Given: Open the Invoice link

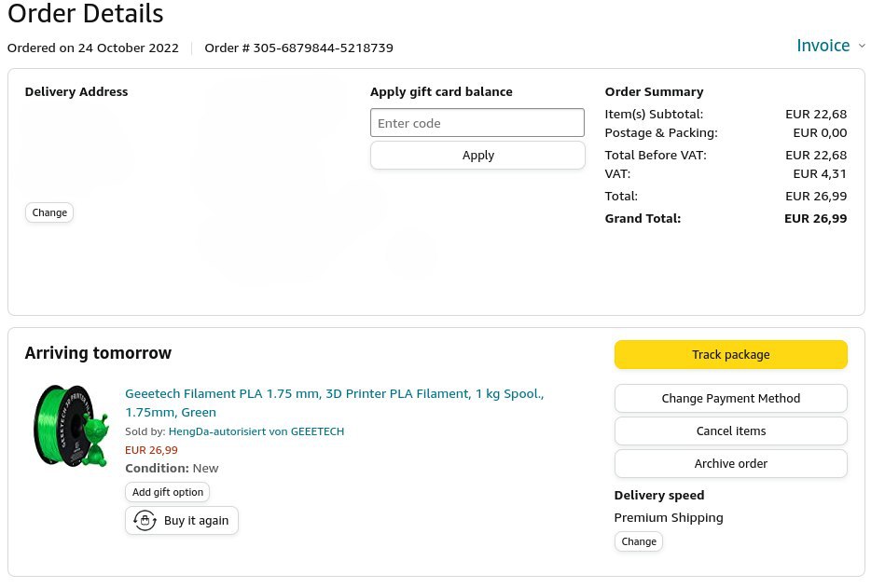Looking at the screenshot, I should (x=823, y=46).
